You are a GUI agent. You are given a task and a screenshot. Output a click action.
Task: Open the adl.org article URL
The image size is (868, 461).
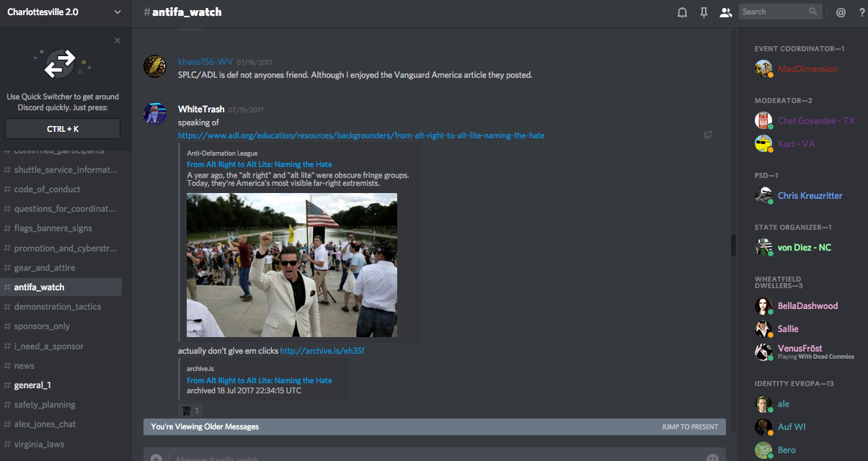click(x=361, y=135)
